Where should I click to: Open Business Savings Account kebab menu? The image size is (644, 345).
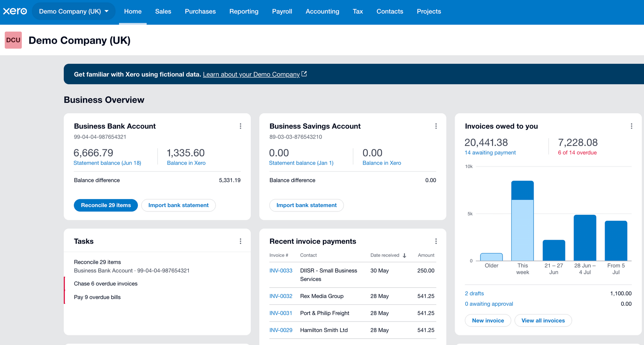tap(436, 126)
